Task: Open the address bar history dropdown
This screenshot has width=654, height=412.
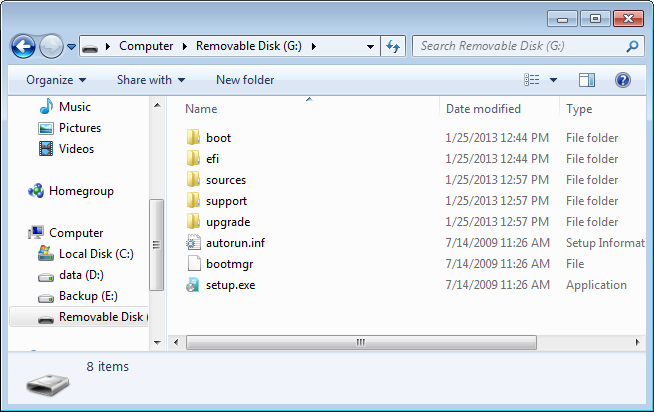Action: [370, 46]
